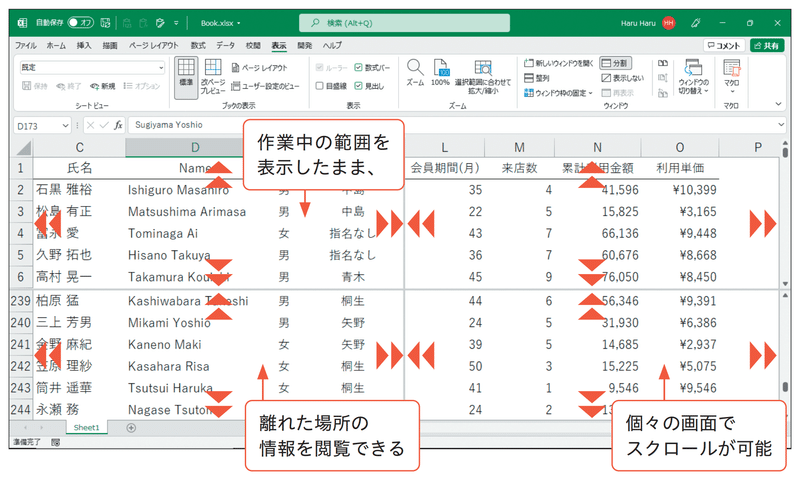Select the 標準 normal view button
The width and height of the screenshot is (800, 477).
[186, 78]
